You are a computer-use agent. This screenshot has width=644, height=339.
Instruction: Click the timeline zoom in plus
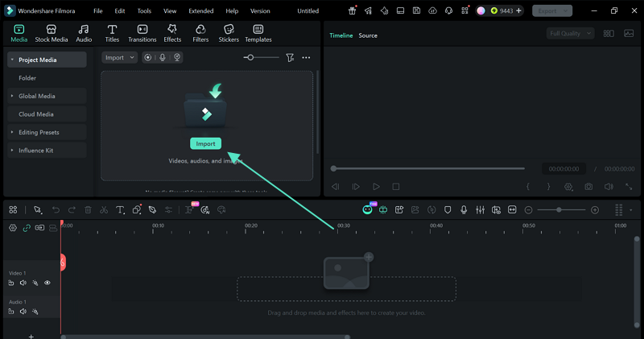(595, 210)
